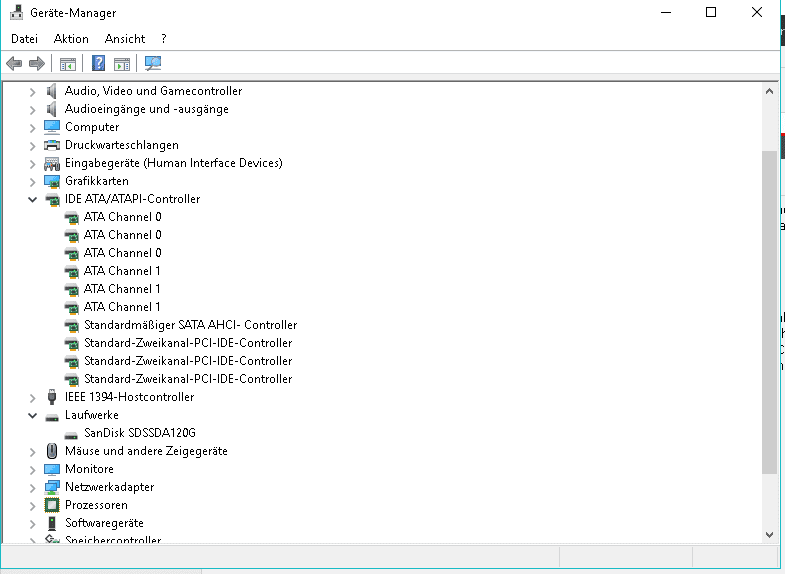This screenshot has height=574, width=785.
Task: Collapse the Laufwerke node
Action: click(33, 416)
